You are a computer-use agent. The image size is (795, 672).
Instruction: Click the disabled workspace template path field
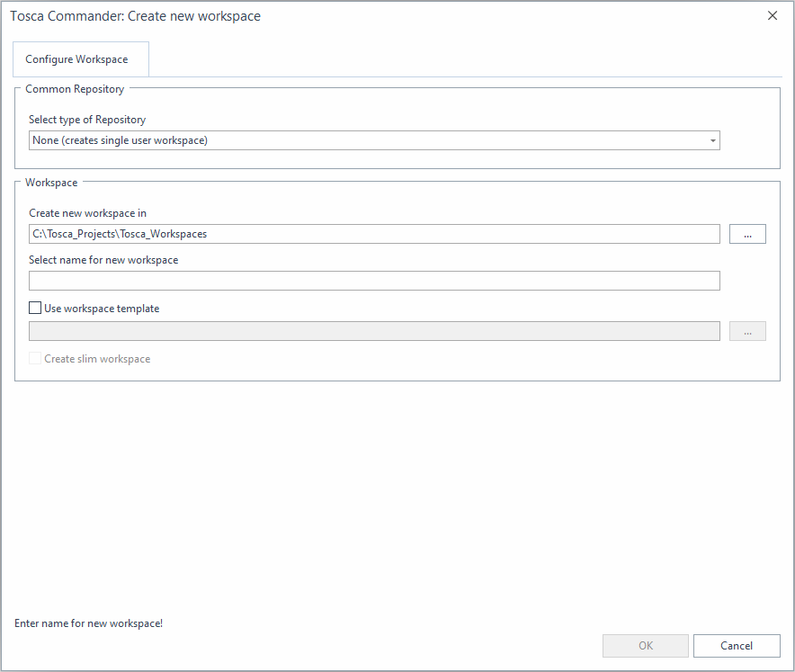[374, 331]
